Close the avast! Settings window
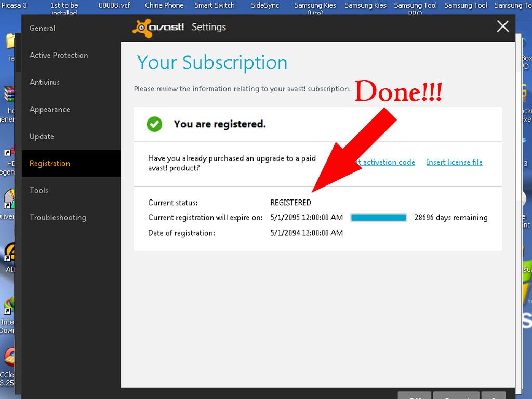The image size is (532, 399). (502, 26)
